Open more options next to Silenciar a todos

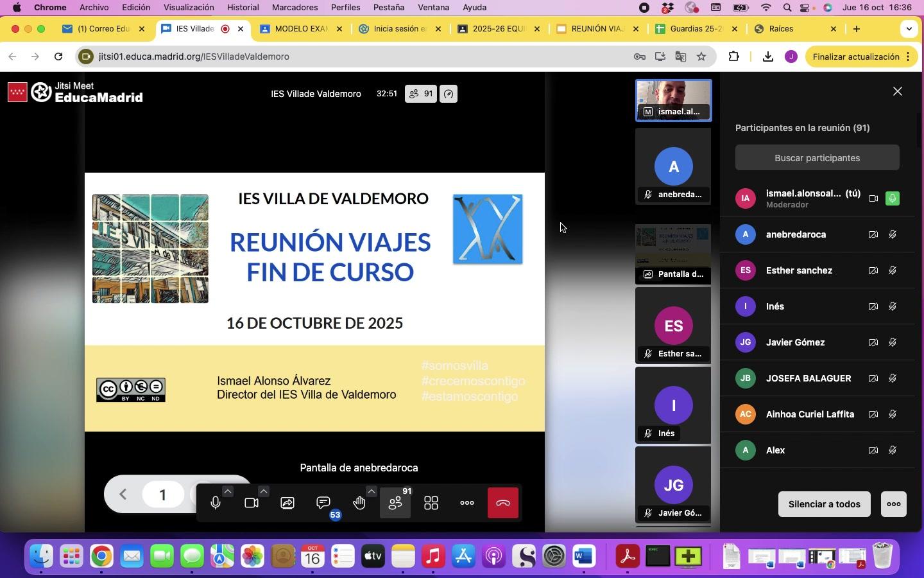[894, 504]
